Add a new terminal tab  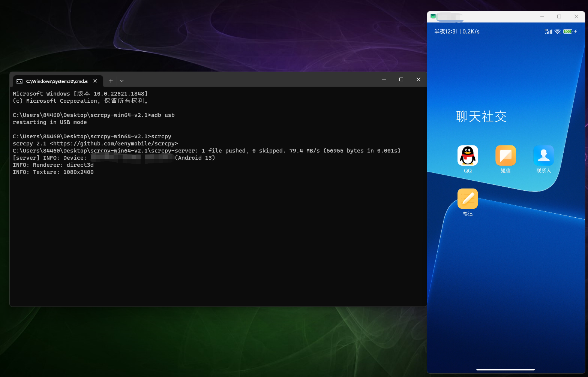(x=111, y=81)
